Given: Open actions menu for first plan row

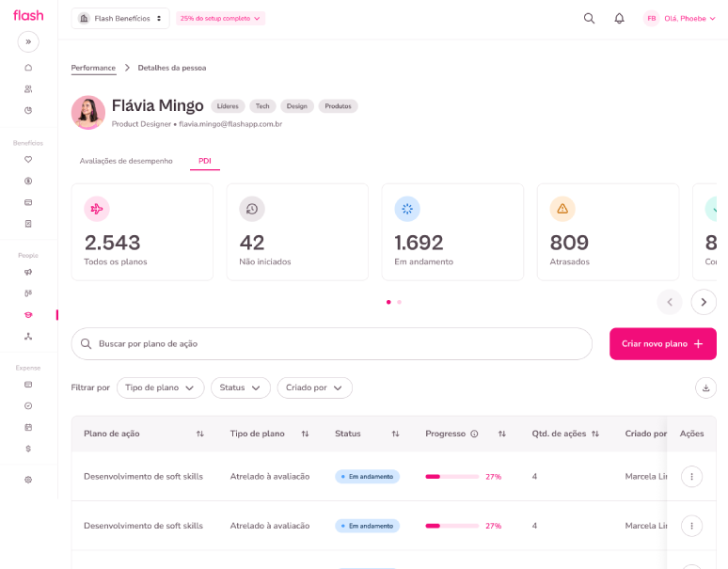Looking at the screenshot, I should point(691,477).
